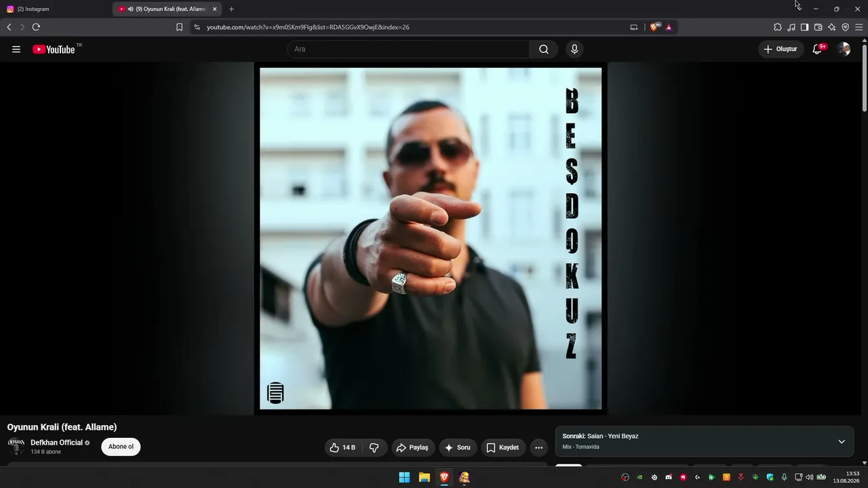Dislike the video with thumbs down
The image size is (868, 488).
point(374,447)
